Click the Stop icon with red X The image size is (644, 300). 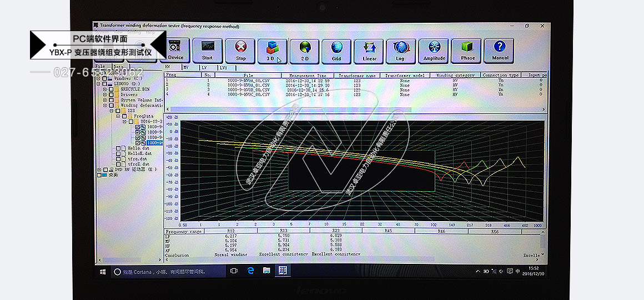point(241,51)
